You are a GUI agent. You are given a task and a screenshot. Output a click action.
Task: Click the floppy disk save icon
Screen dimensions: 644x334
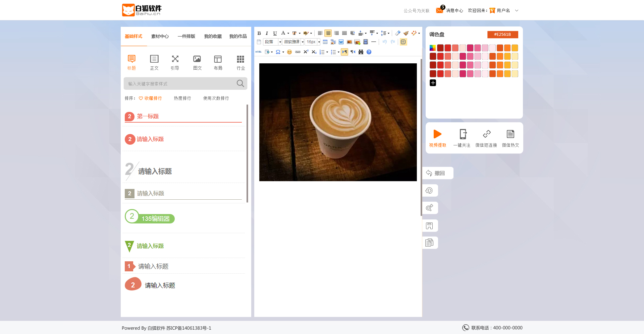tap(429, 226)
